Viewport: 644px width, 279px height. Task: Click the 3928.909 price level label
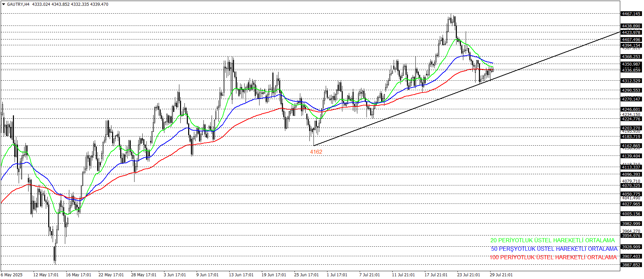631,247
